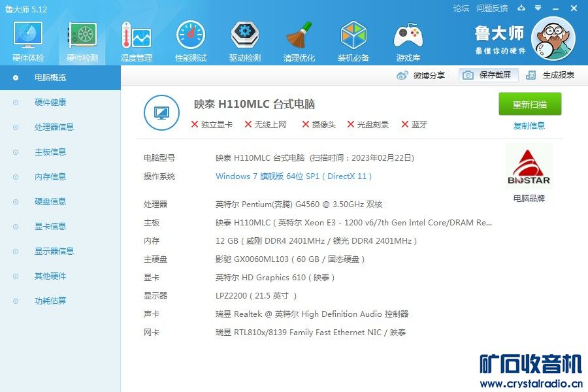Click the BIOSTAR brand logo
The height and width of the screenshot is (392, 588).
click(x=529, y=167)
